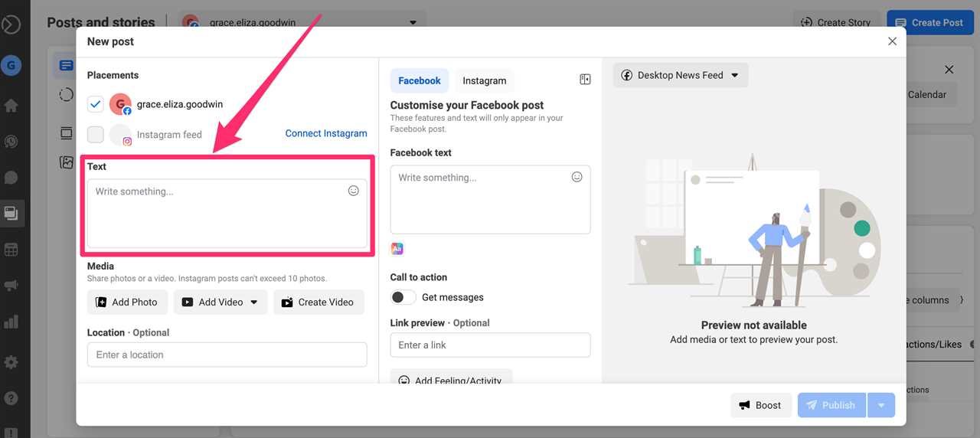
Task: Open the recent activity clock icon
Action: tap(11, 142)
